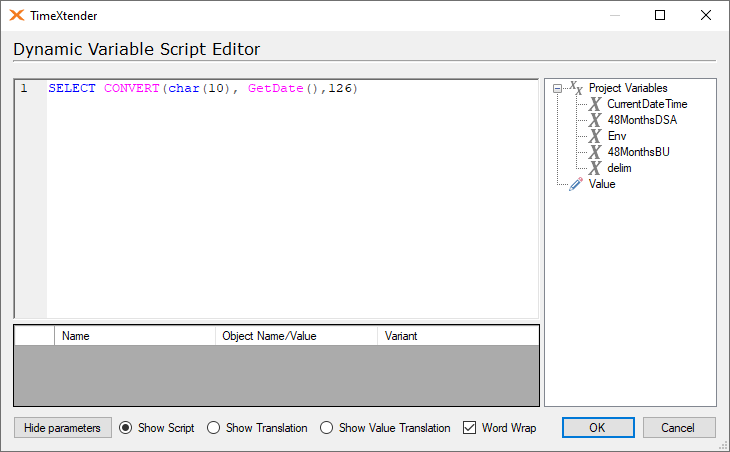This screenshot has height=452, width=730.
Task: Click the Project Variables label
Action: (628, 88)
